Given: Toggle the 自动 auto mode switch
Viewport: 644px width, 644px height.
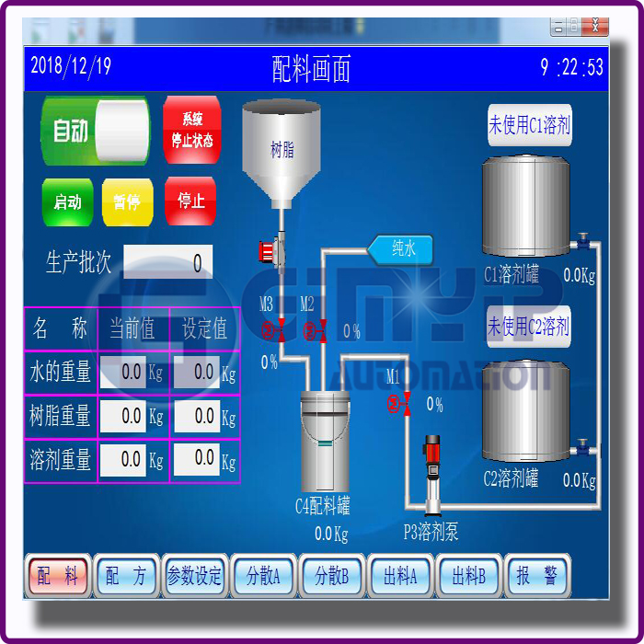Looking at the screenshot, I should [x=95, y=132].
